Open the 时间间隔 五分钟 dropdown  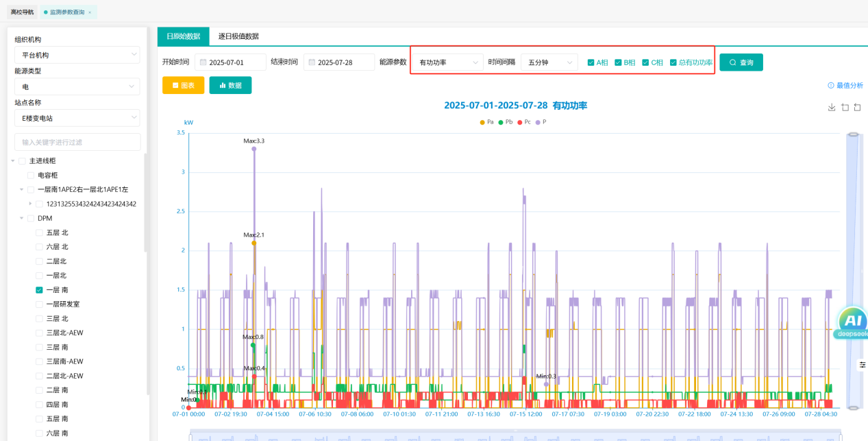tap(549, 62)
